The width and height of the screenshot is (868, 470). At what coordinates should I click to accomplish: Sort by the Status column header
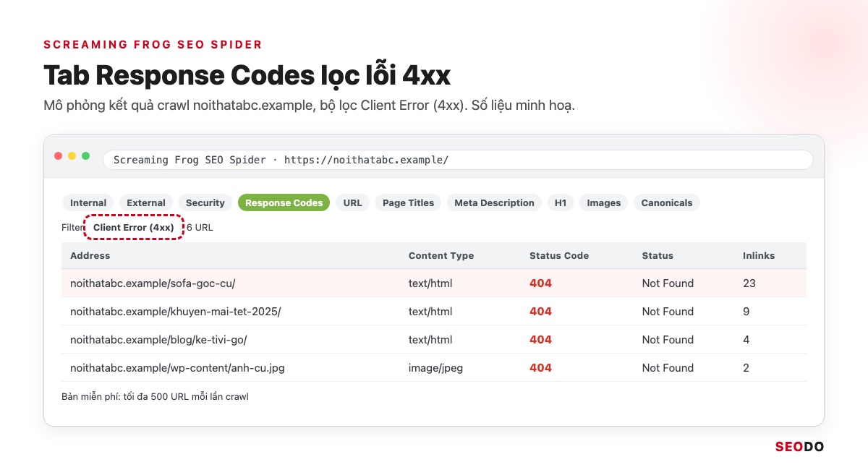(658, 255)
